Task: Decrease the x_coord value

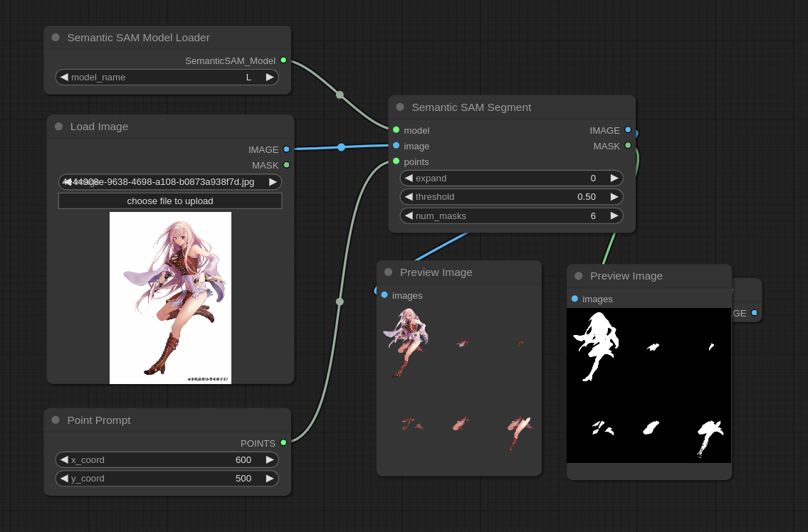Action: [x=64, y=460]
